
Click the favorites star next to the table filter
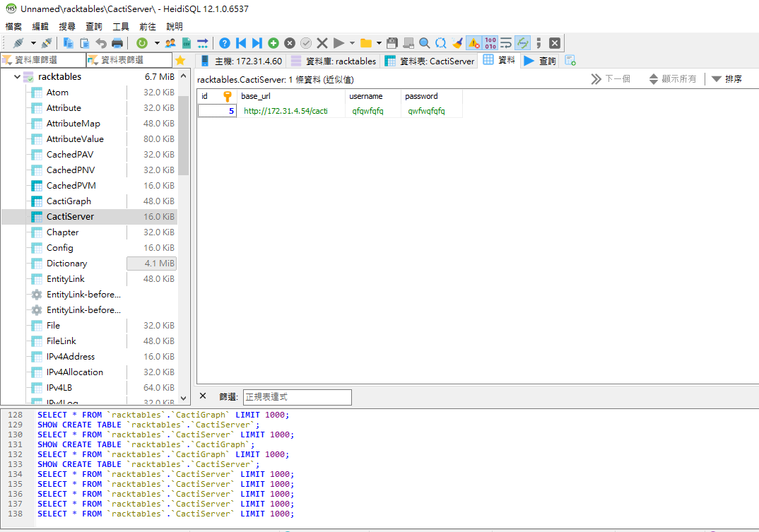[180, 60]
